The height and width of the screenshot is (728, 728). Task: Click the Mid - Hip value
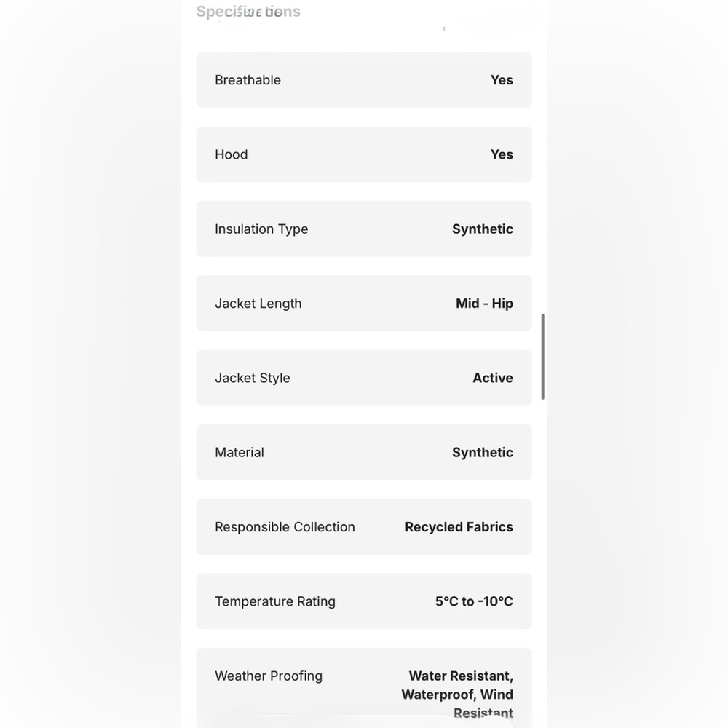(484, 303)
